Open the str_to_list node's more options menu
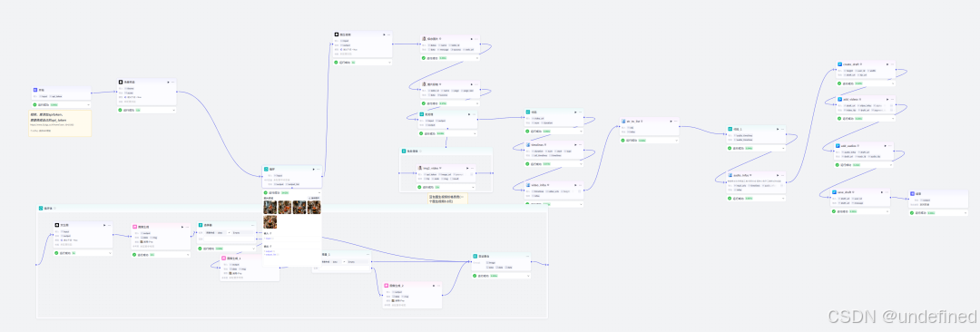 pos(676,121)
